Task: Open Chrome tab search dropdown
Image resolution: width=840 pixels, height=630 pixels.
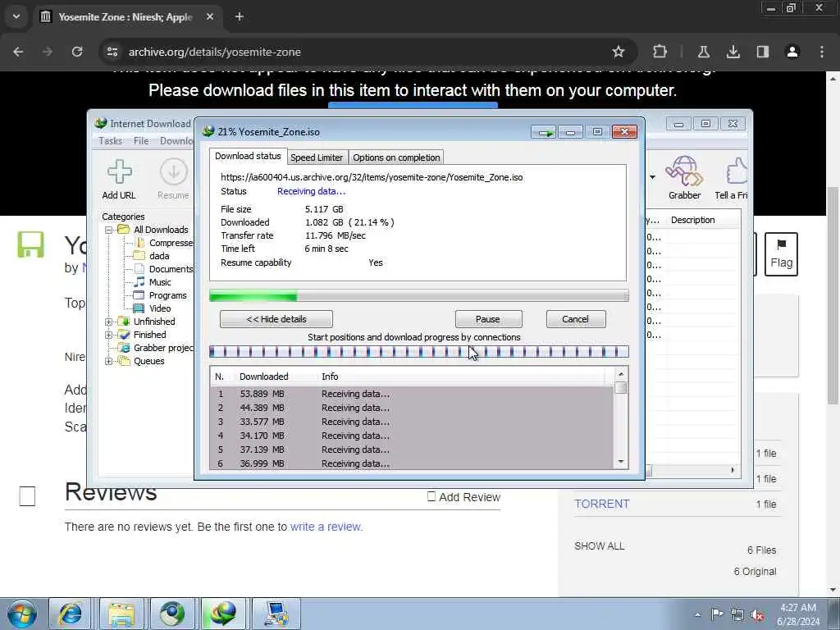Action: click(16, 16)
